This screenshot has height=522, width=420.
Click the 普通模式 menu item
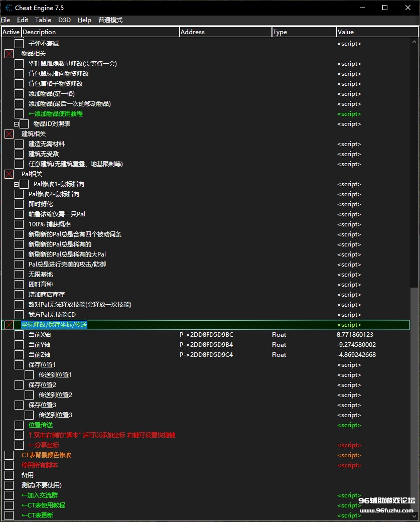coord(110,20)
